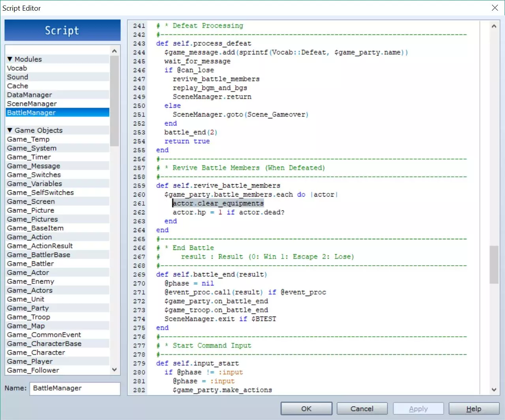Open the Game_Actor script
The width and height of the screenshot is (505, 420).
(x=28, y=273)
